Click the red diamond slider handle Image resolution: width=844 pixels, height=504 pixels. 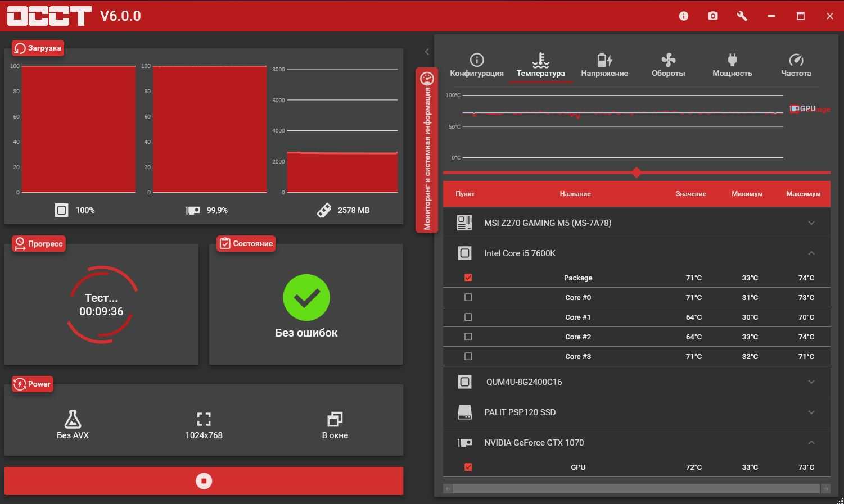637,172
